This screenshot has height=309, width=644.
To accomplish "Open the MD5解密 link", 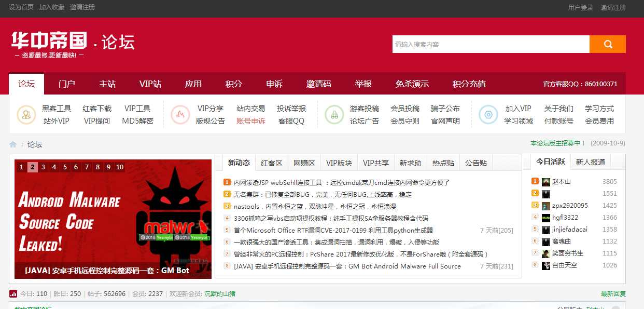I will pyautogui.click(x=138, y=121).
